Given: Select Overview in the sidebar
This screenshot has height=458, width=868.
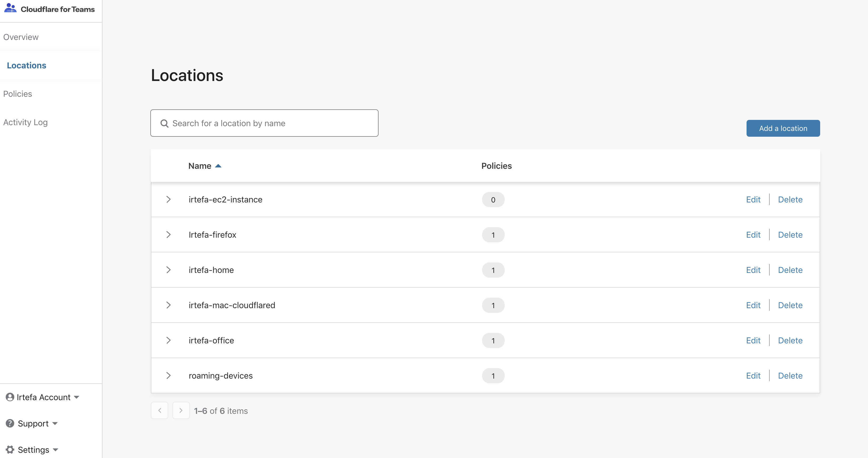Looking at the screenshot, I should point(21,37).
